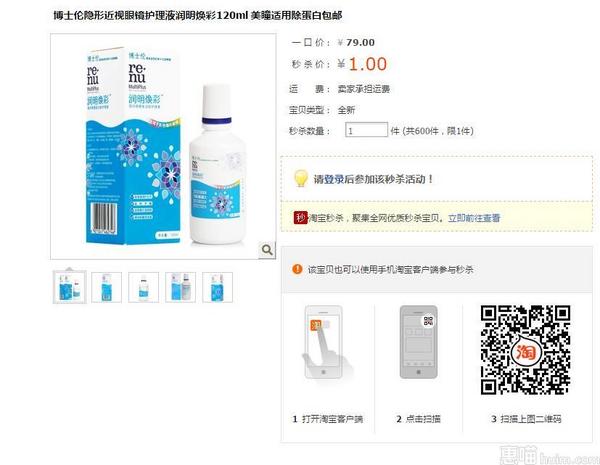Click the 登录 login link
This screenshot has height=465, width=600.
(x=334, y=179)
